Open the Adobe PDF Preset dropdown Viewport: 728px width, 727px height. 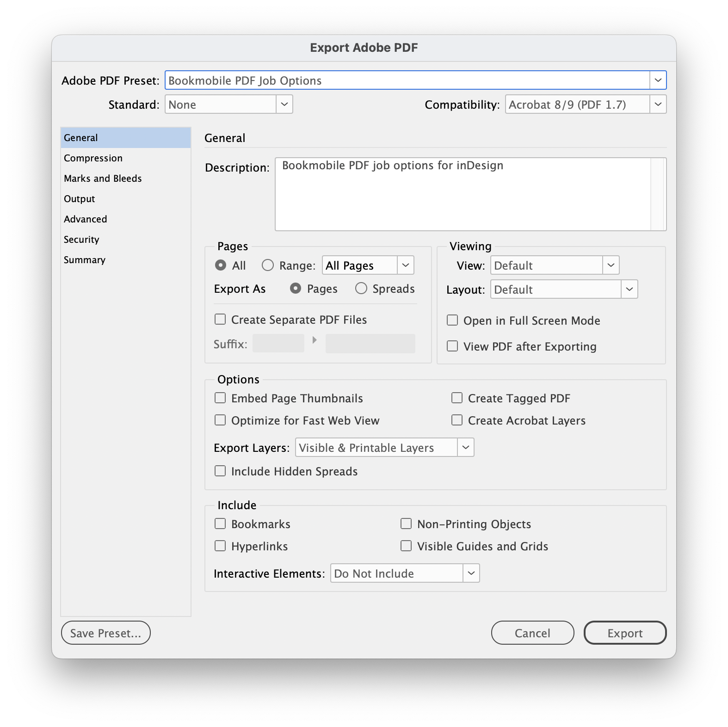415,80
